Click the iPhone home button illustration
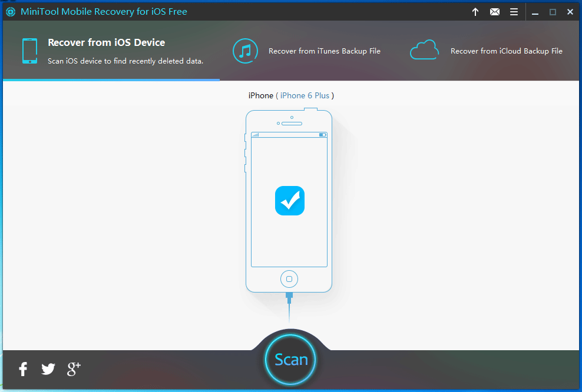Screen dimensions: 582x392 [x=289, y=279]
